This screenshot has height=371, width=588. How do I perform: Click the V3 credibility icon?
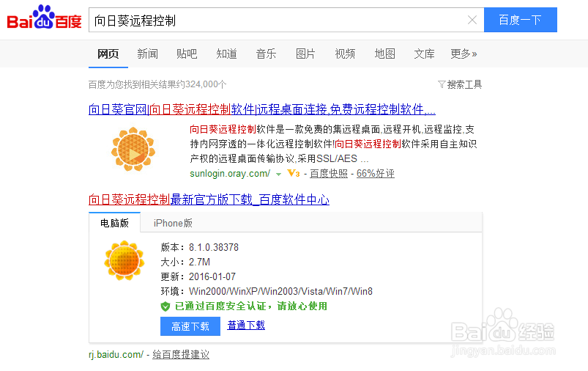click(293, 174)
